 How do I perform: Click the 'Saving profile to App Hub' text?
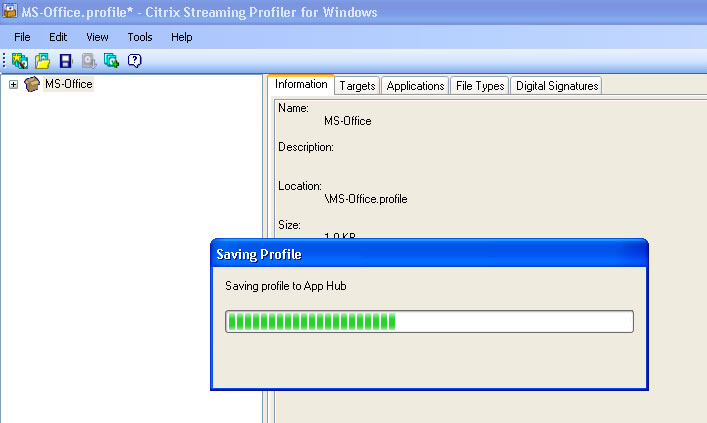(x=285, y=286)
